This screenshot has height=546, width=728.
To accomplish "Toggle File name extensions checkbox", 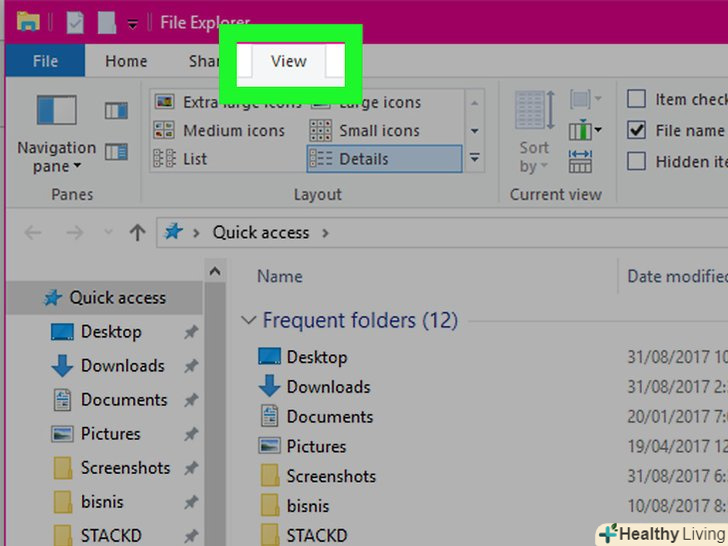I will [636, 130].
